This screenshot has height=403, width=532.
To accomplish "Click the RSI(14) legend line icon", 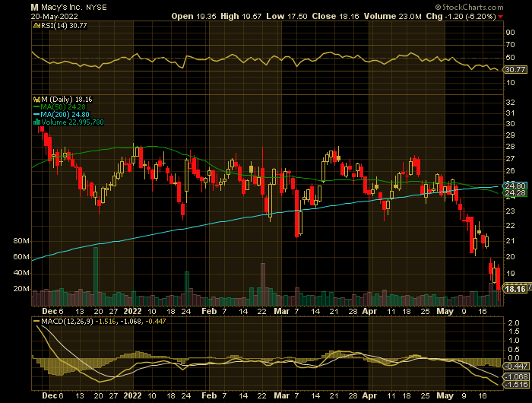I will (36, 25).
